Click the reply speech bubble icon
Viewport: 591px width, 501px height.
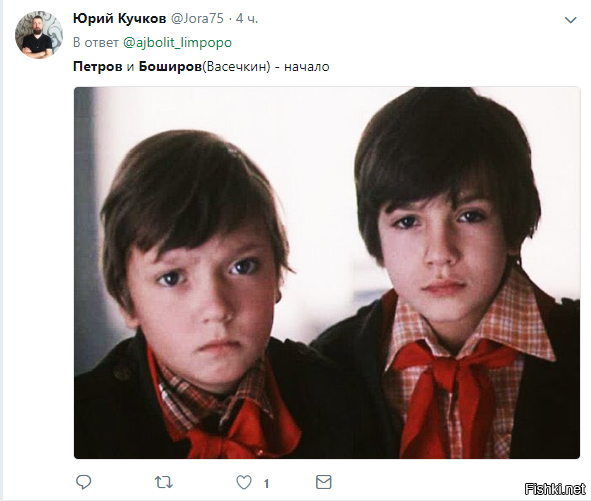(84, 482)
